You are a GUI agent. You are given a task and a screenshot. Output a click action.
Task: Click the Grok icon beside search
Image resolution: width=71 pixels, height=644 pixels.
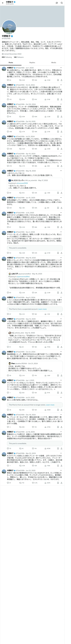57,3
